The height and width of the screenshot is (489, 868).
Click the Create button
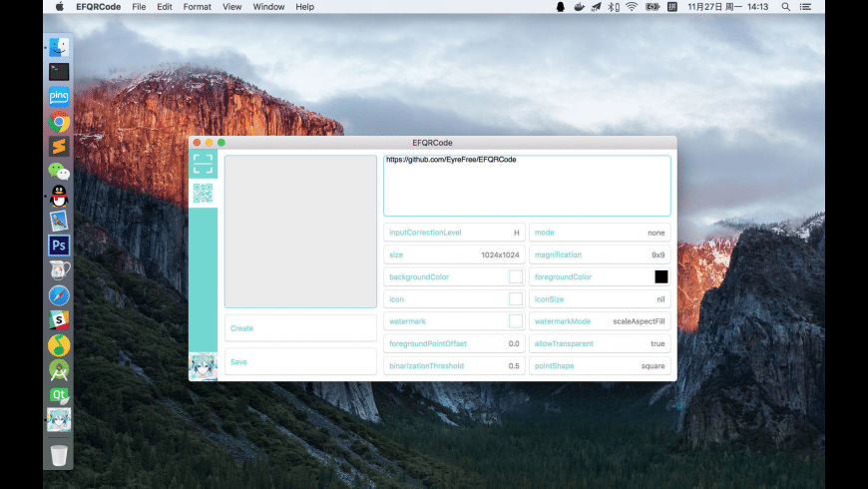point(300,328)
